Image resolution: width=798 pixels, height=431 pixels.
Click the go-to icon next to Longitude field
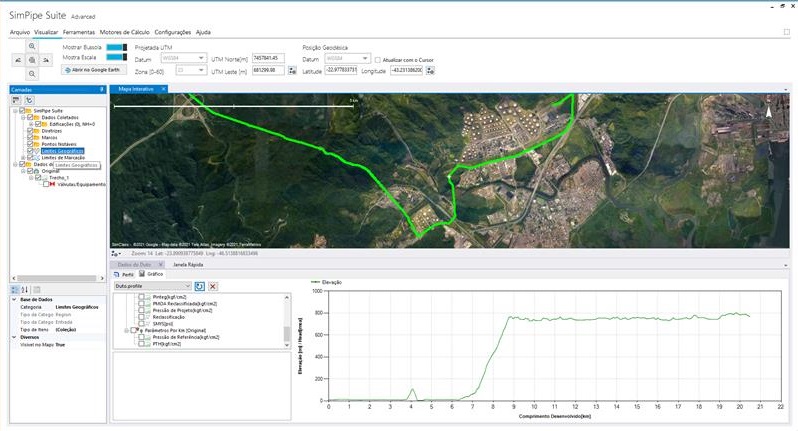point(430,71)
